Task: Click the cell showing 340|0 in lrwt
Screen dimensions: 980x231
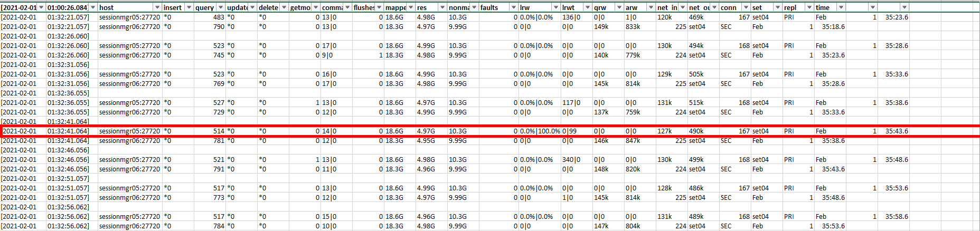Action: pyautogui.click(x=570, y=160)
